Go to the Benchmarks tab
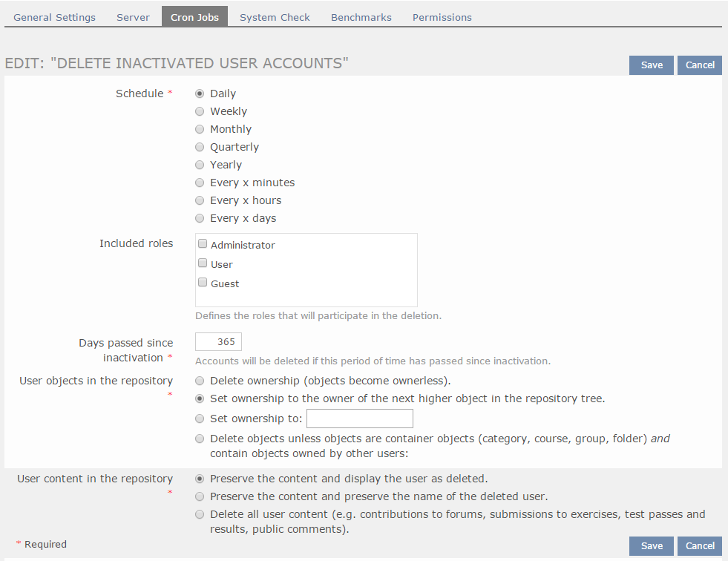The width and height of the screenshot is (728, 561). click(361, 17)
